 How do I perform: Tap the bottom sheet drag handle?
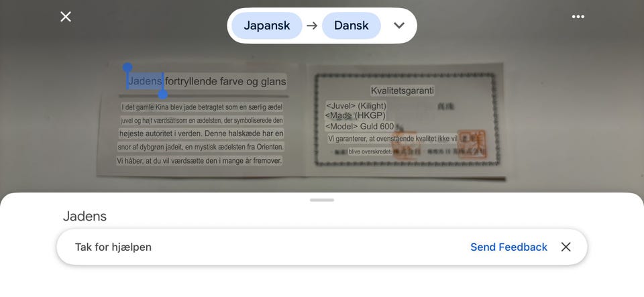click(322, 200)
